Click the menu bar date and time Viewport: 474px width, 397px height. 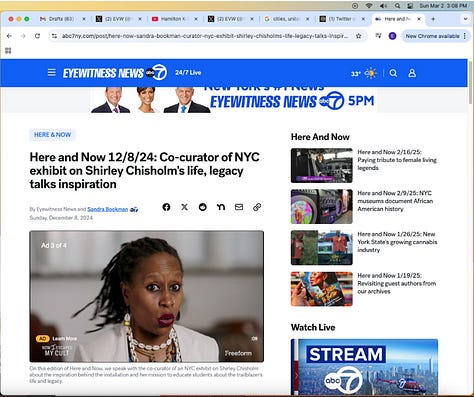[x=443, y=6]
